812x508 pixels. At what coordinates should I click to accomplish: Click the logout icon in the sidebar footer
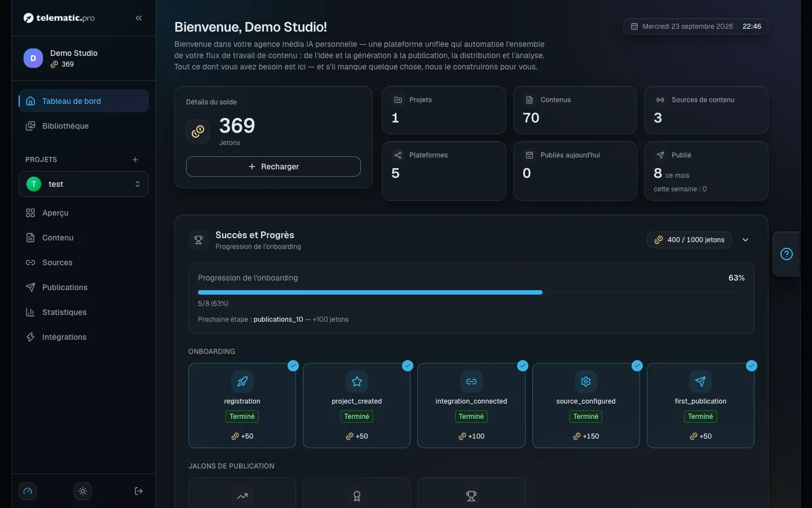click(139, 491)
